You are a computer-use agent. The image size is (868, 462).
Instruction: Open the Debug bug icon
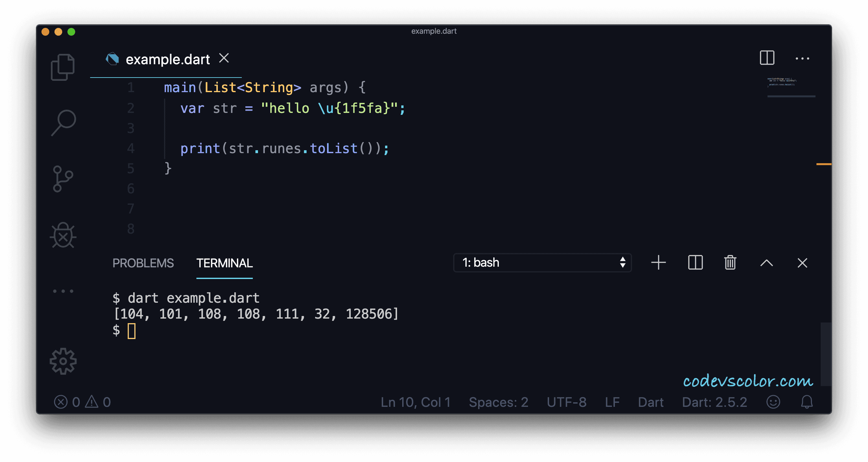point(63,235)
